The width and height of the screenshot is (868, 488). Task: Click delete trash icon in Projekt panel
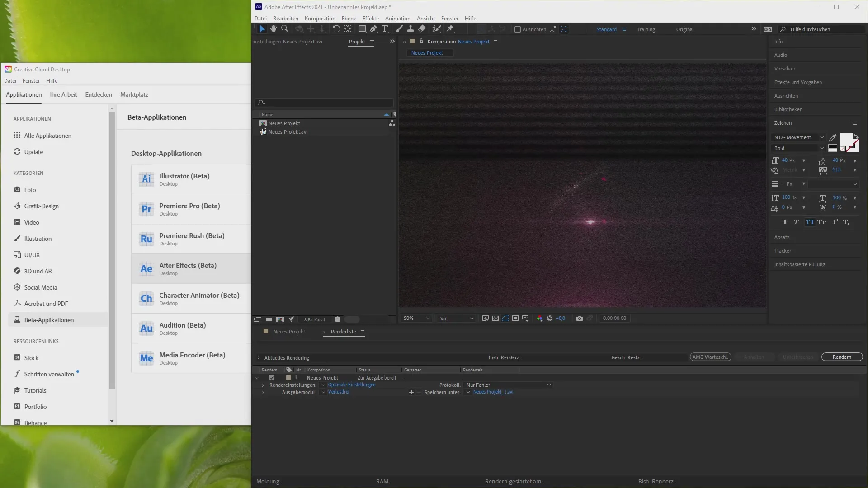[x=337, y=319]
